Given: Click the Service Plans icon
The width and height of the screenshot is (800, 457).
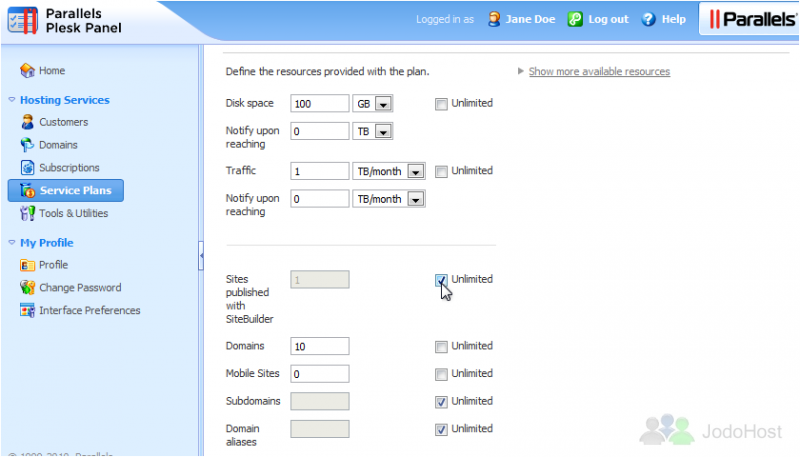Looking at the screenshot, I should (x=27, y=190).
